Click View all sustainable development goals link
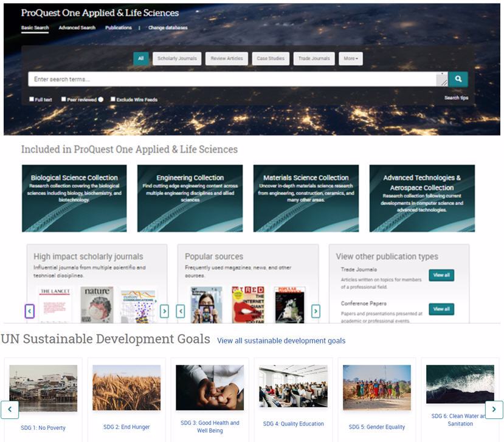 pyautogui.click(x=281, y=340)
